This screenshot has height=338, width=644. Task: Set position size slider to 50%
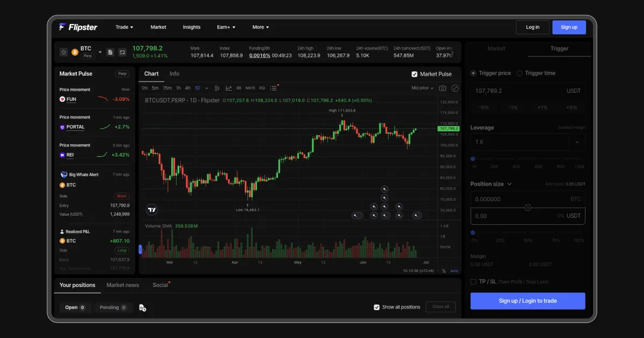pyautogui.click(x=528, y=233)
